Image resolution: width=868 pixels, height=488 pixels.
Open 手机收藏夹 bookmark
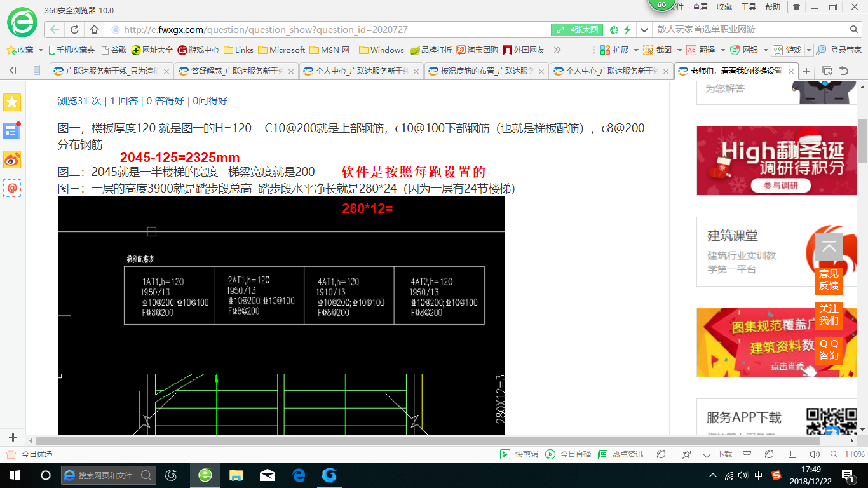[71, 50]
